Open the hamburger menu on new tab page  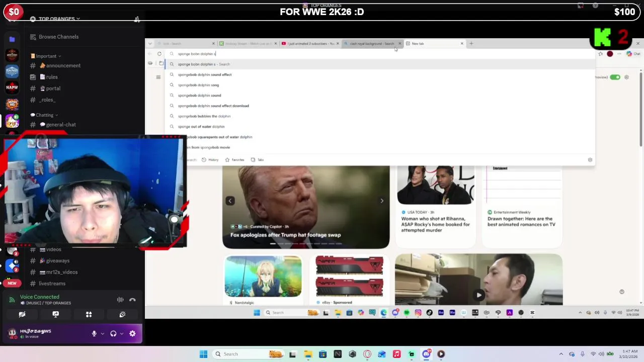point(158,77)
